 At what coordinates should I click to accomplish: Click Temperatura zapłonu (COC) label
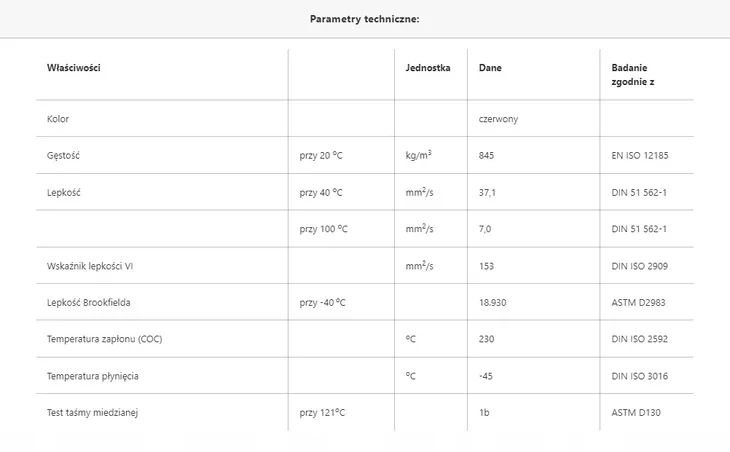(104, 339)
